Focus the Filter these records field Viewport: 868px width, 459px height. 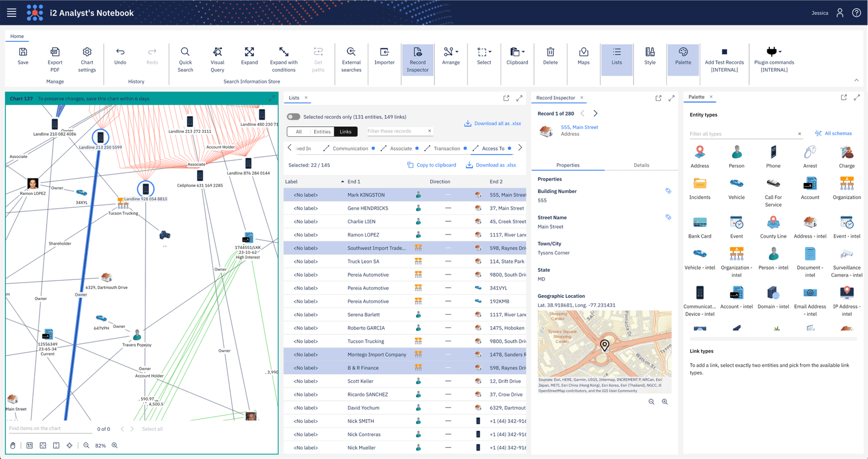tap(397, 131)
